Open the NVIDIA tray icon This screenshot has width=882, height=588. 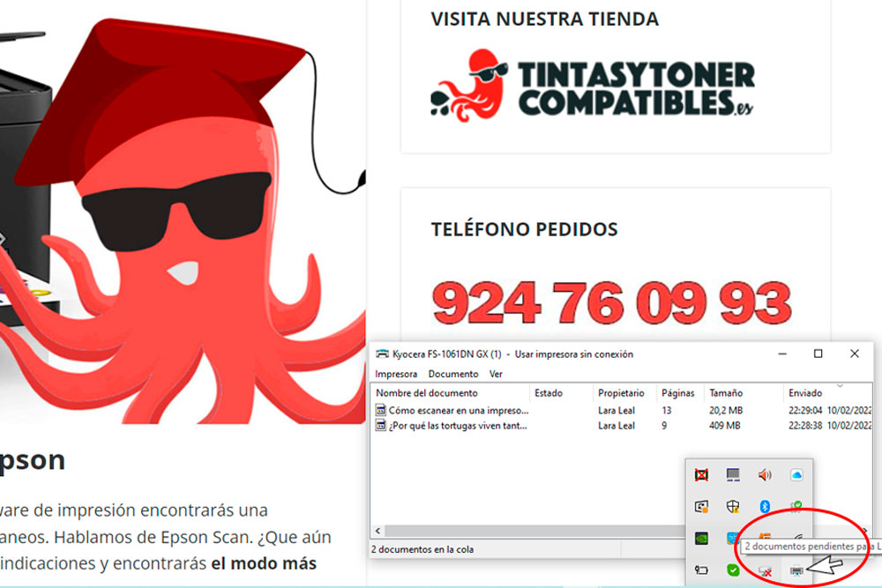click(701, 538)
